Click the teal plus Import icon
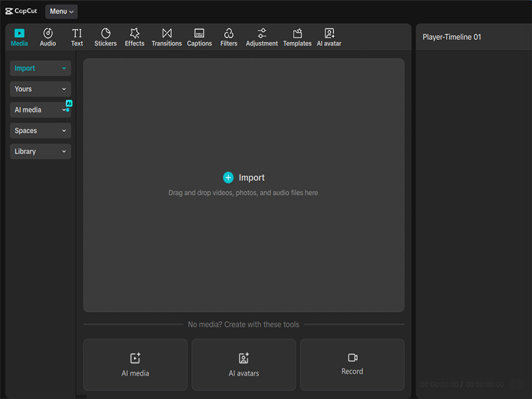The width and height of the screenshot is (532, 399). tap(228, 178)
